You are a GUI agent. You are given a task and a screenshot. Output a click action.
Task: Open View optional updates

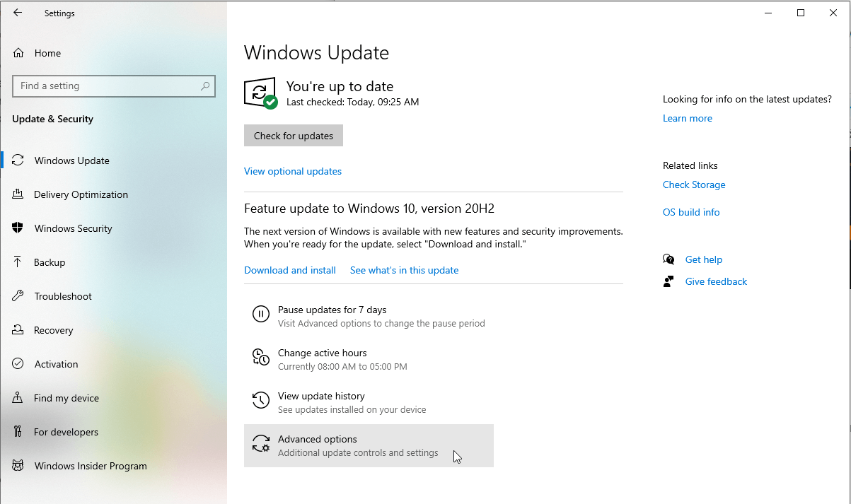[292, 170]
